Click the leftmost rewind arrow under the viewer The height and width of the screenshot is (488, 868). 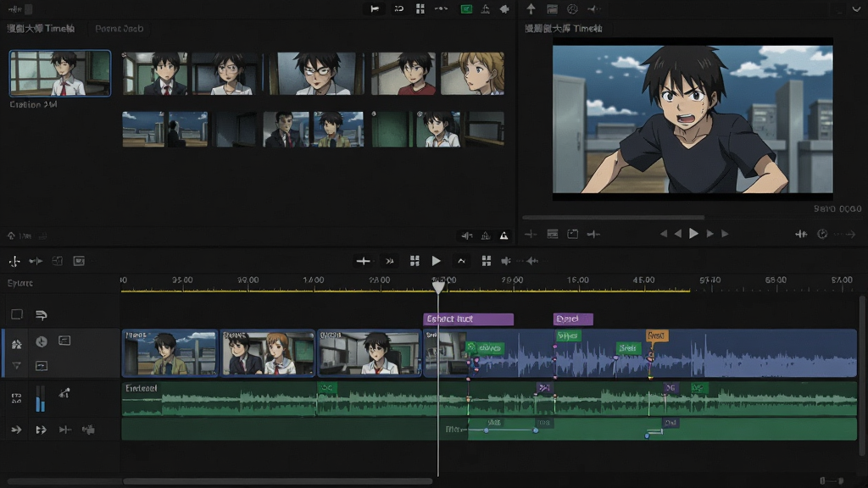click(x=663, y=234)
